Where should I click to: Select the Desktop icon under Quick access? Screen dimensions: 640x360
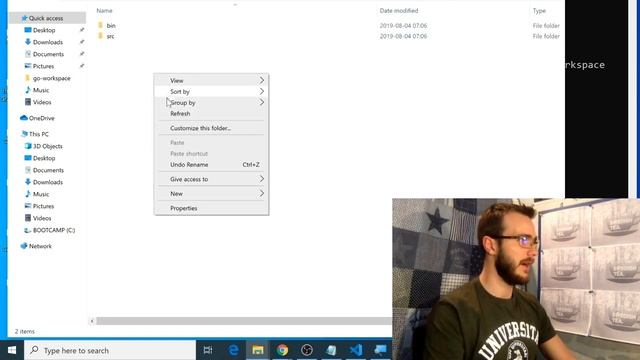coord(28,30)
